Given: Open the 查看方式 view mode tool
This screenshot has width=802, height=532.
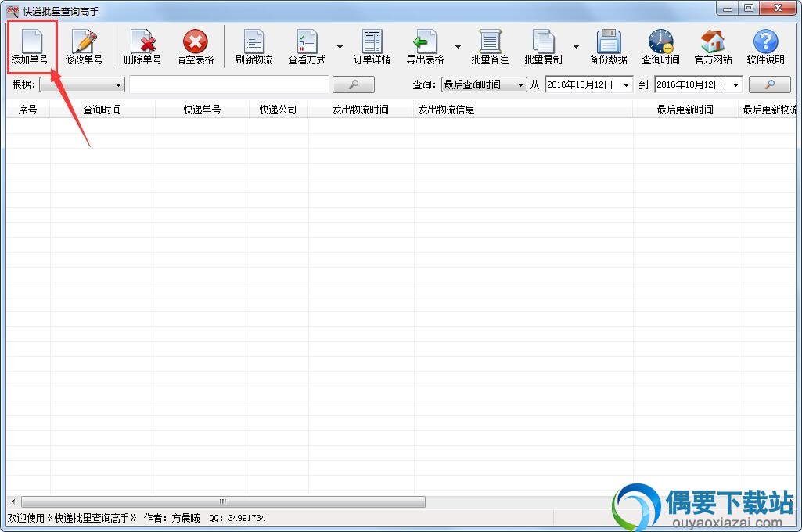Looking at the screenshot, I should tap(307, 47).
